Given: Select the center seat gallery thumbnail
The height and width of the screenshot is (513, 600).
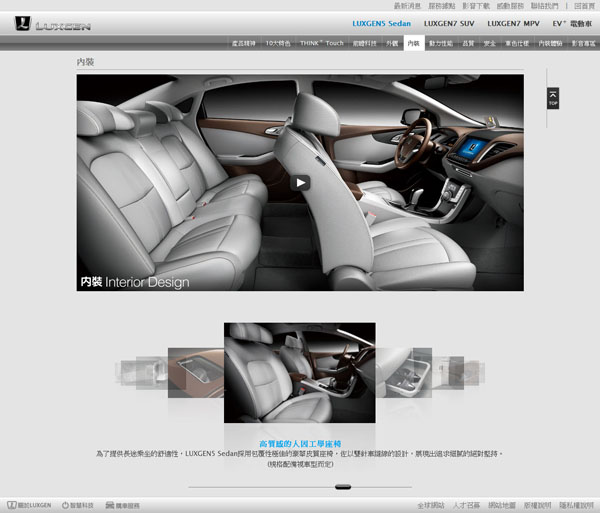Looking at the screenshot, I should click(300, 371).
